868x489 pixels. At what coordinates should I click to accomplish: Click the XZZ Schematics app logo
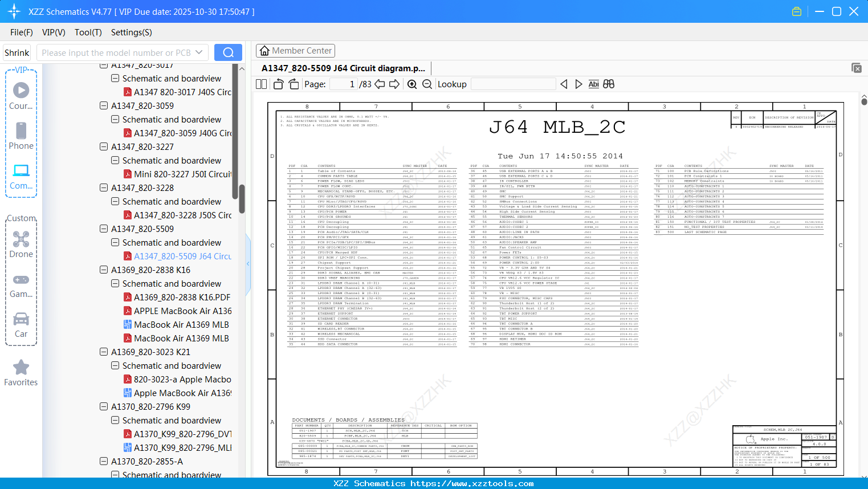[14, 11]
